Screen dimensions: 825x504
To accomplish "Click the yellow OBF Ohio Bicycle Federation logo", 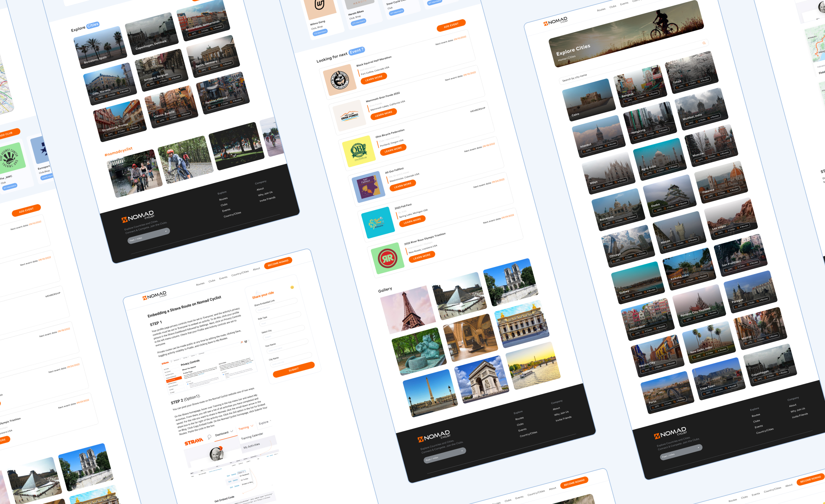I will (x=359, y=151).
